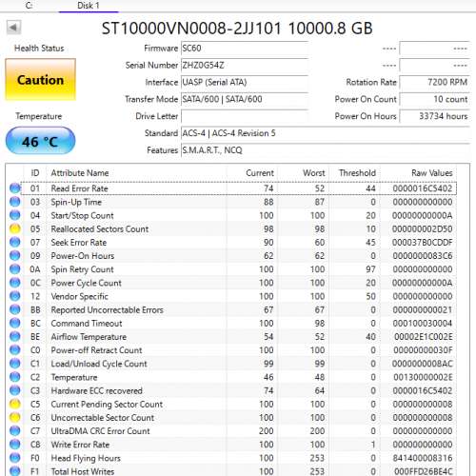This screenshot has height=476, width=476.
Task: Click the blue status icon for Write Error Rate
Action: 15,445
